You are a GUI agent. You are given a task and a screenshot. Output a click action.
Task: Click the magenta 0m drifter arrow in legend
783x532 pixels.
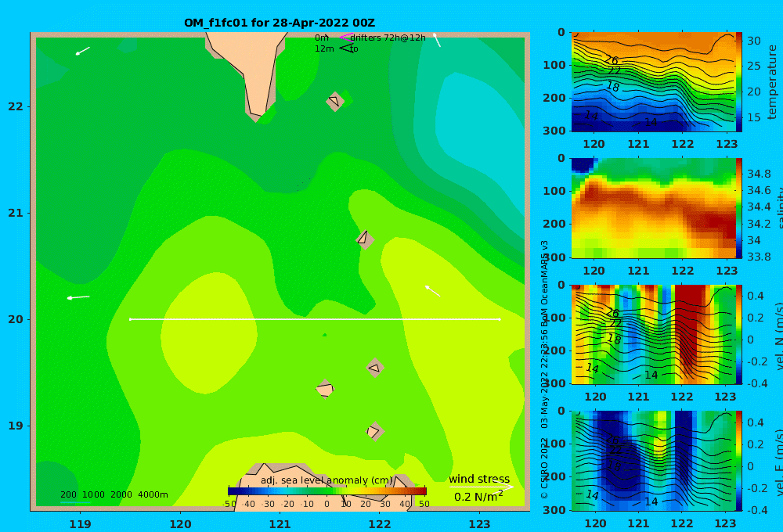pos(345,38)
